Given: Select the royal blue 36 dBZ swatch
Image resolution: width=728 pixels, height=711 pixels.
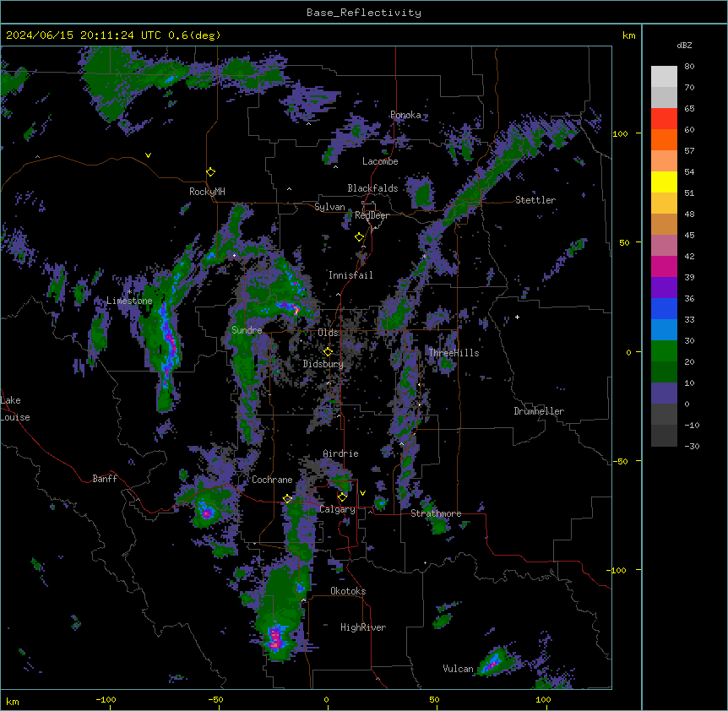Looking at the screenshot, I should tap(664, 308).
